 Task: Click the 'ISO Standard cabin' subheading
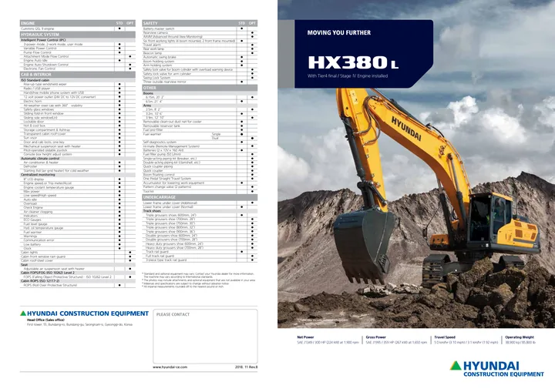pos(78,80)
